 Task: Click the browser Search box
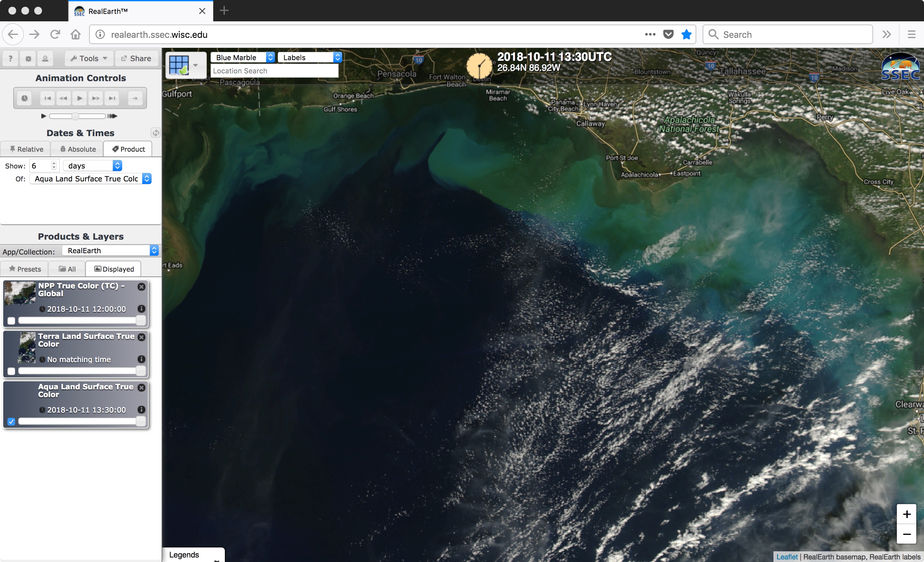pos(788,34)
